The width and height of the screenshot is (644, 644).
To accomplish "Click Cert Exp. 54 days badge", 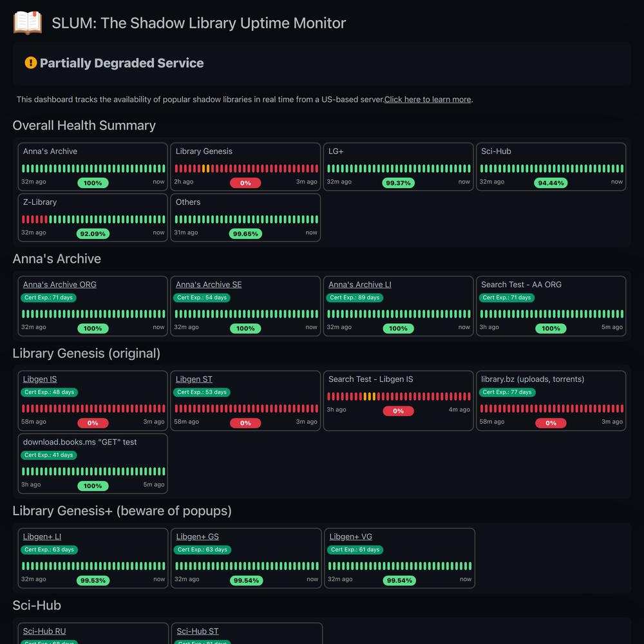I will (x=202, y=298).
